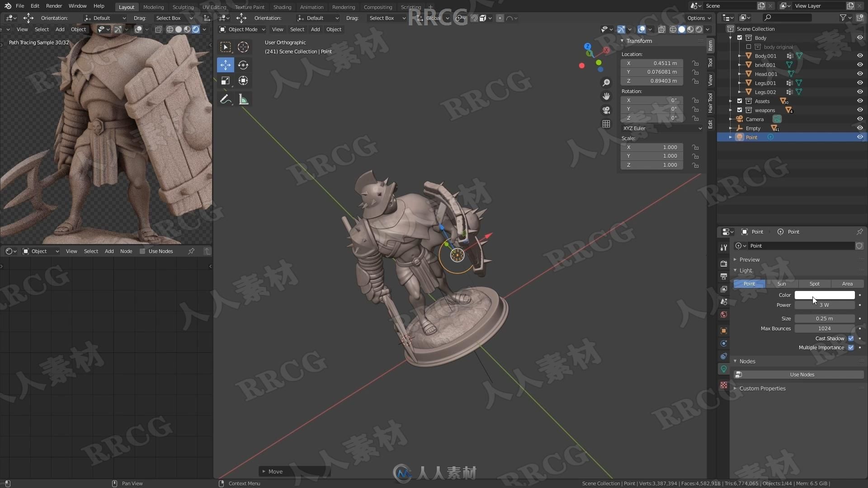Enable Use Nodes for the point light
The width and height of the screenshot is (868, 488).
click(802, 374)
